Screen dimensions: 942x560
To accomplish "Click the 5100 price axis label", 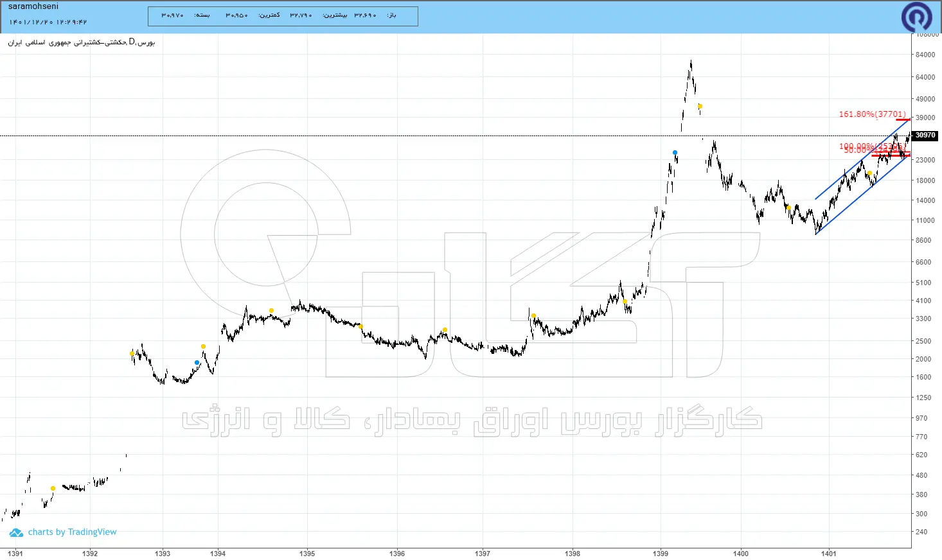I will pos(923,283).
